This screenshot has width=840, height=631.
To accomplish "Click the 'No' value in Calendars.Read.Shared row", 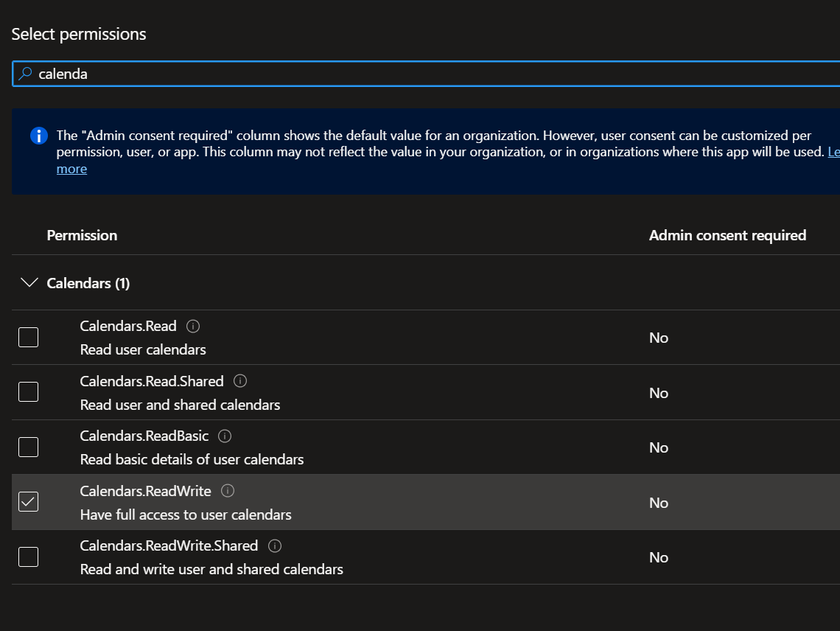I will point(659,393).
